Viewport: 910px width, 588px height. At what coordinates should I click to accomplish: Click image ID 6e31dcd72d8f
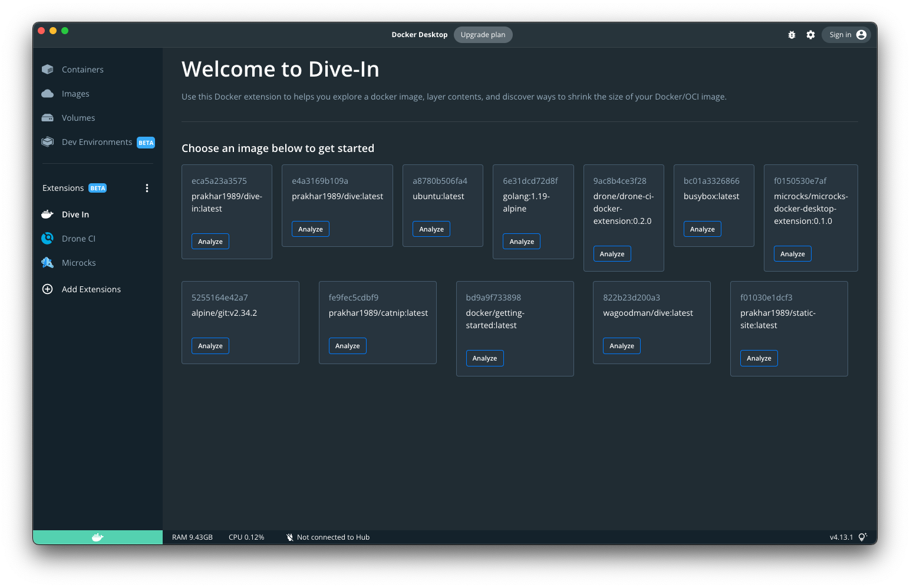click(x=530, y=181)
